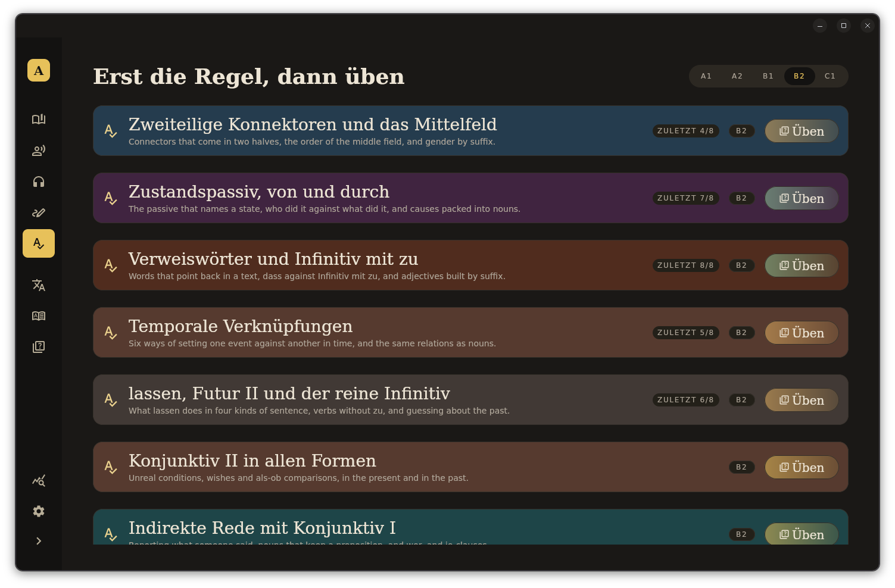The width and height of the screenshot is (895, 588).
Task: Click the "ZULETZT 5/8" badge
Action: pyautogui.click(x=685, y=333)
